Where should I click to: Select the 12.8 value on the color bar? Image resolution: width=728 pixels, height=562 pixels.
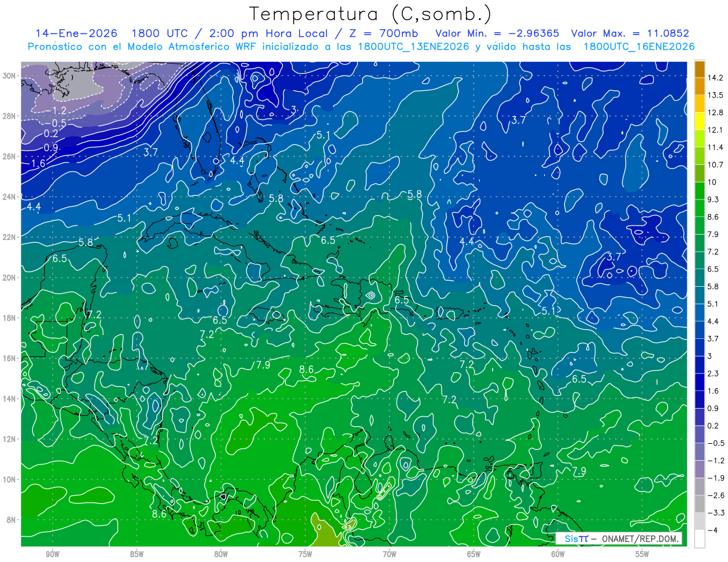[x=715, y=113]
